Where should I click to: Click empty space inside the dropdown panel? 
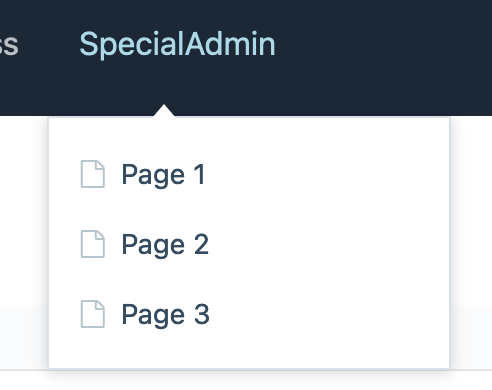click(327, 243)
